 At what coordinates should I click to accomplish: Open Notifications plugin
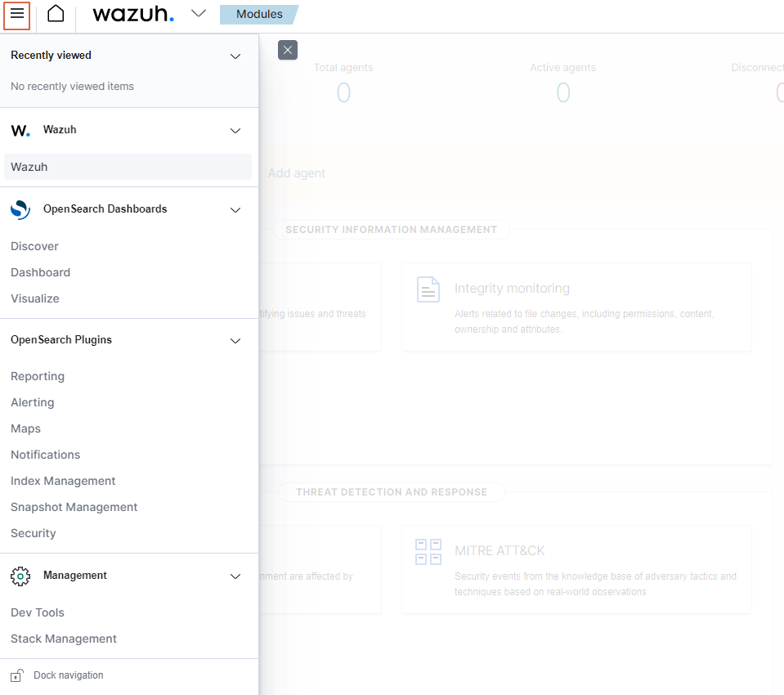click(x=46, y=455)
